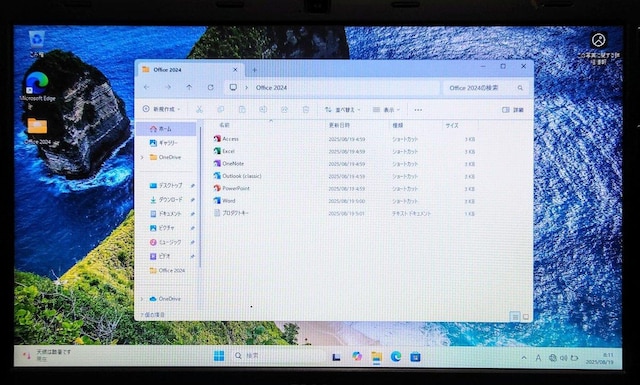Open Office 2024 in navigation pane
Screen dimensions: 640x385
(x=167, y=270)
